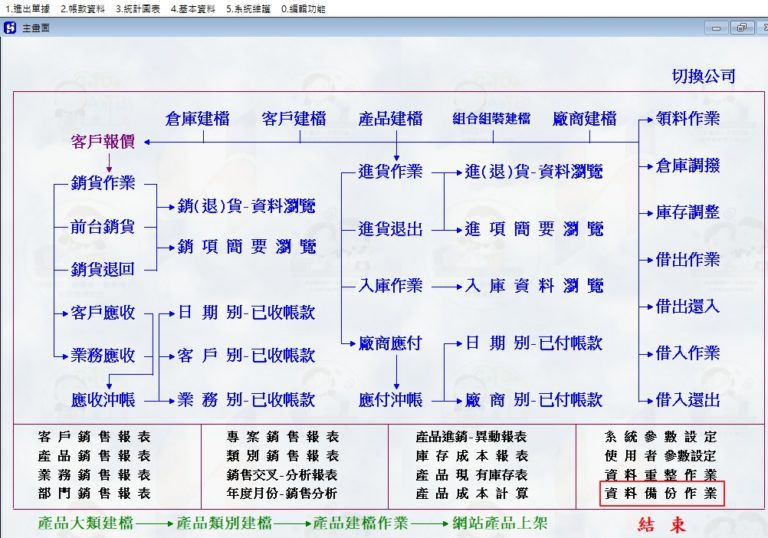The width and height of the screenshot is (768, 538).
Task: Open 前台銷貨
Action: pyautogui.click(x=103, y=227)
